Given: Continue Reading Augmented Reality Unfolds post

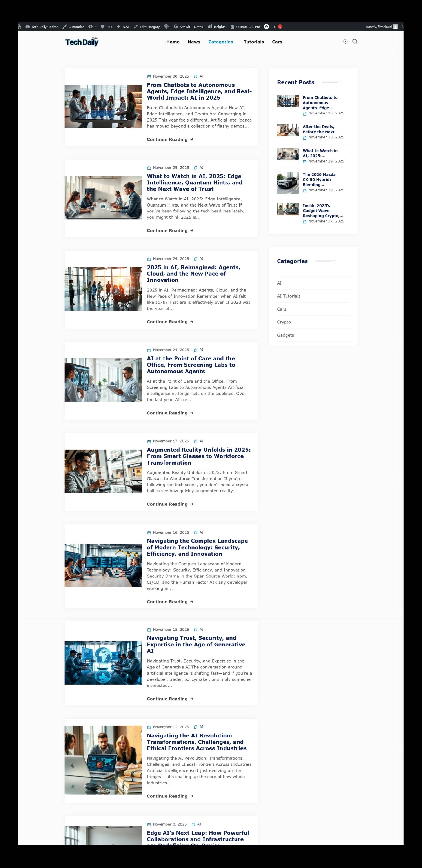Looking at the screenshot, I should [x=170, y=504].
